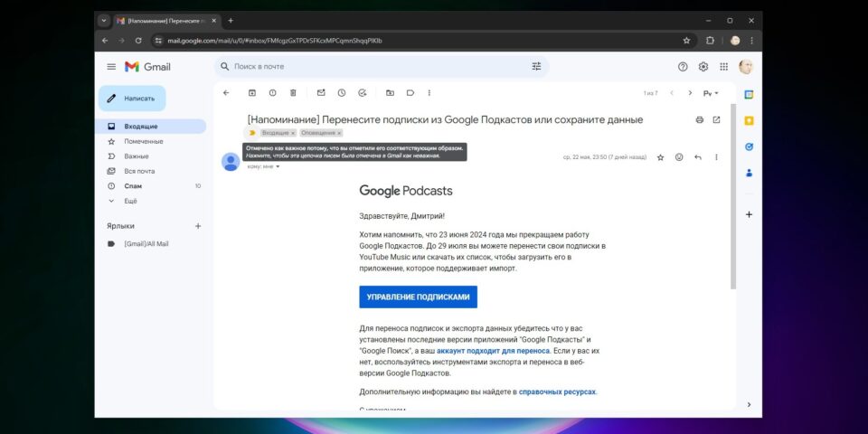This screenshot has width=868, height=434.
Task: Click the Написать compose button
Action: (x=132, y=99)
